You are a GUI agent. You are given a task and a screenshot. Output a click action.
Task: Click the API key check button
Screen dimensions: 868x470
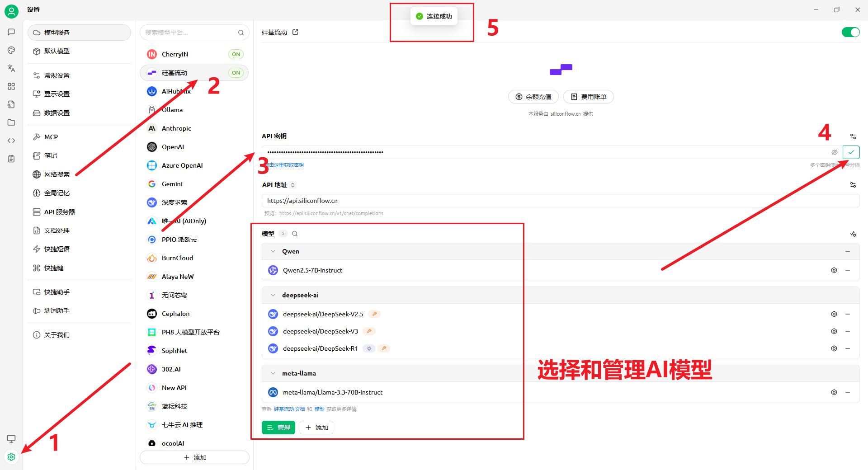coord(851,152)
